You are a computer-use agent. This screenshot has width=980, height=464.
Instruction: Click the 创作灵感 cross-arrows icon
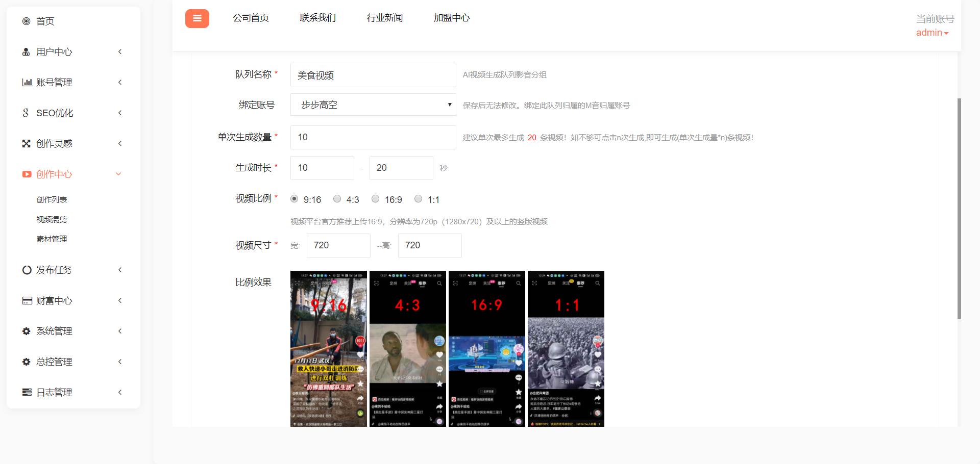(x=27, y=144)
